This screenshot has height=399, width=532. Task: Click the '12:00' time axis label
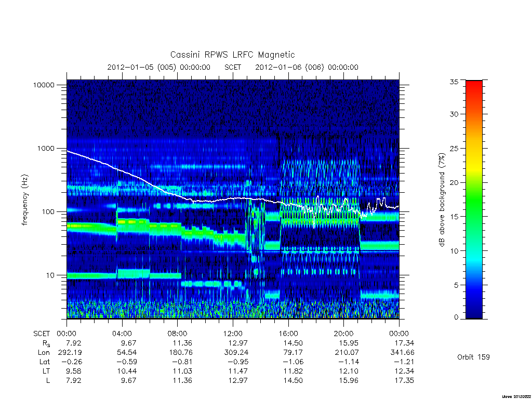click(233, 334)
